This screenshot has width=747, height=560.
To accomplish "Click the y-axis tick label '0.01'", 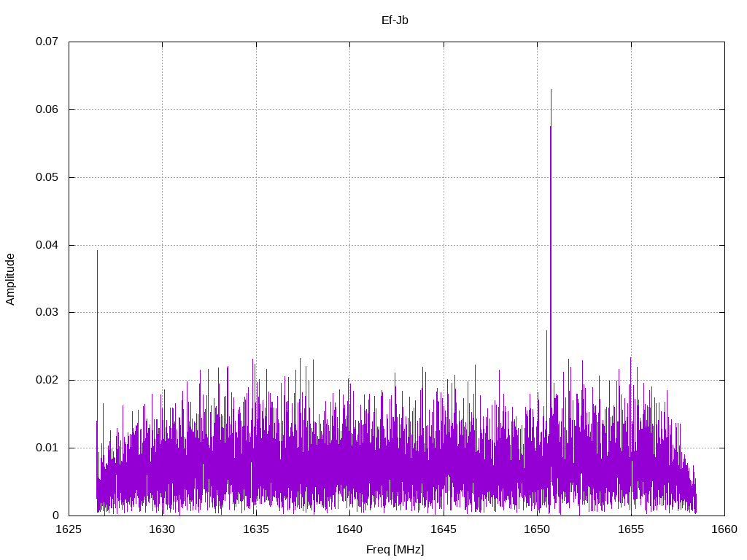I will (x=47, y=448).
